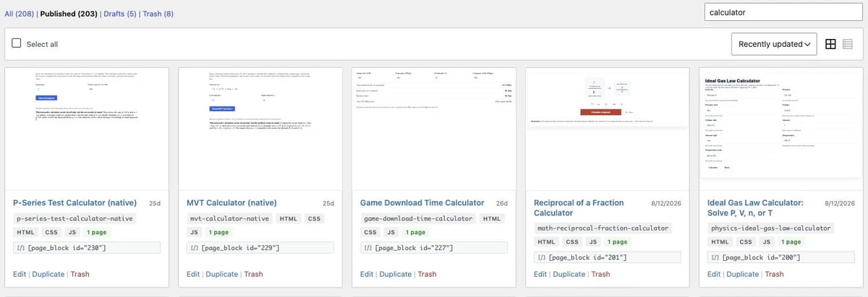
Task: Click the P-Series Test Calculator preview thumbnail
Action: pos(88,128)
